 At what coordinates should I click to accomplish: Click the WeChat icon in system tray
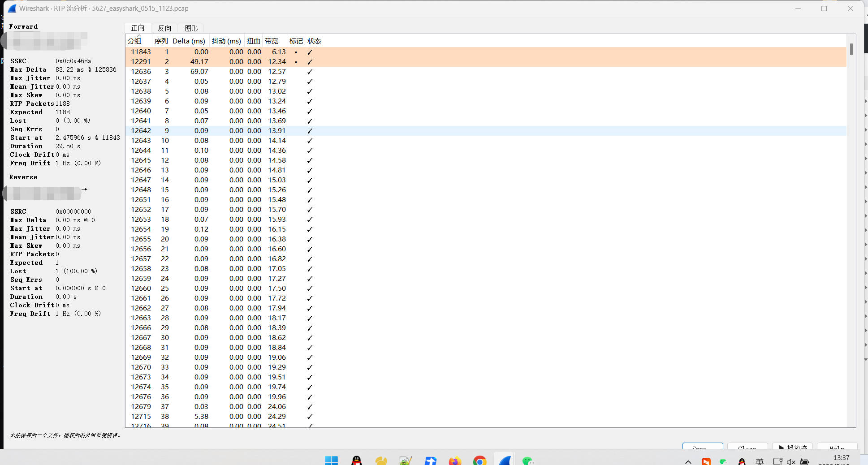click(x=723, y=461)
